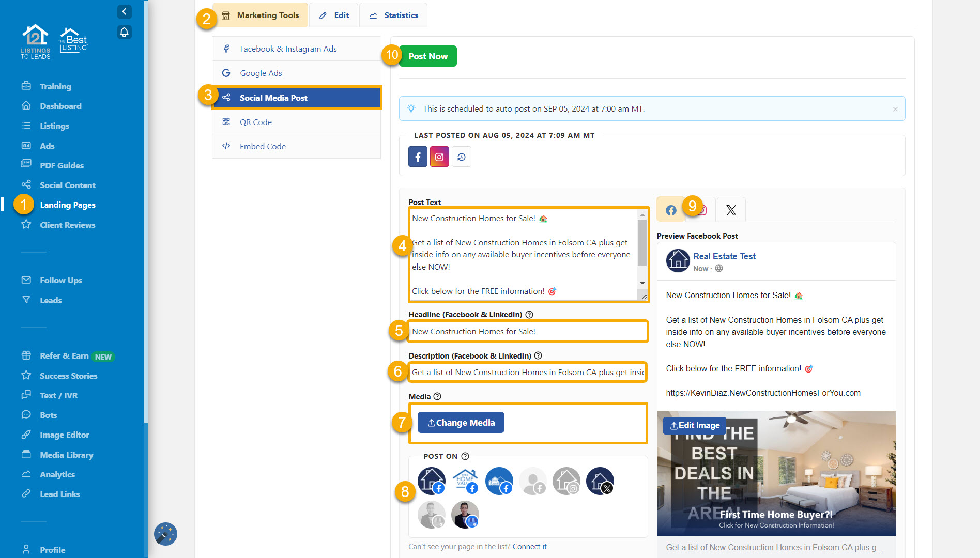Open the Facebook last-posted icon
The width and height of the screenshot is (980, 558).
click(418, 157)
